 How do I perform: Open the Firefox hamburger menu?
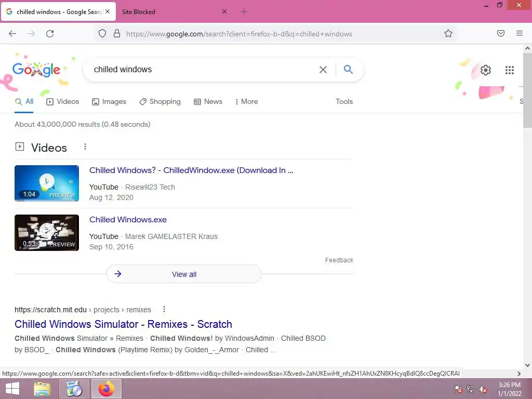click(x=520, y=33)
